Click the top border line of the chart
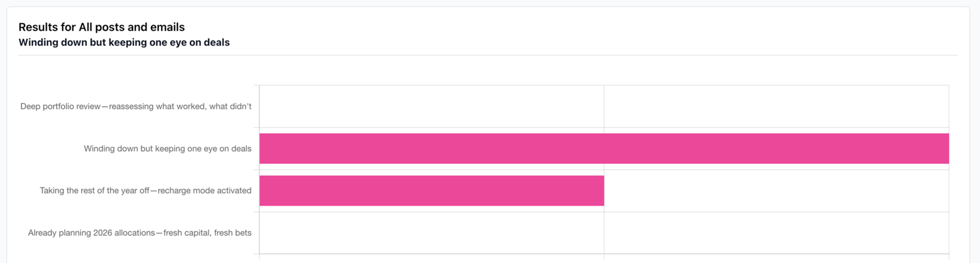The height and width of the screenshot is (263, 980). click(x=604, y=85)
